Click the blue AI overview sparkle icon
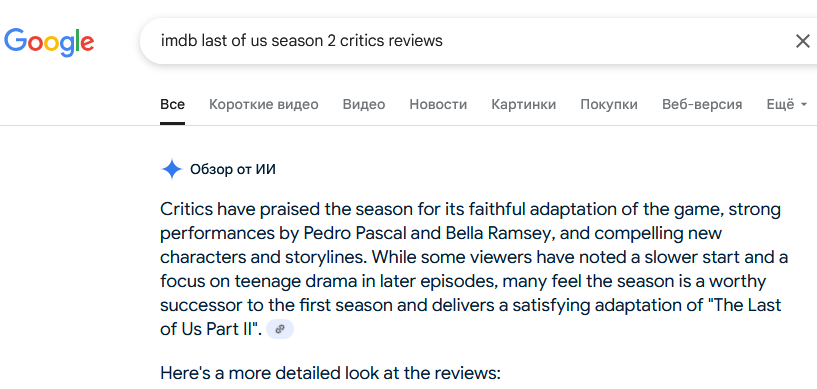817x389 pixels. pos(171,170)
